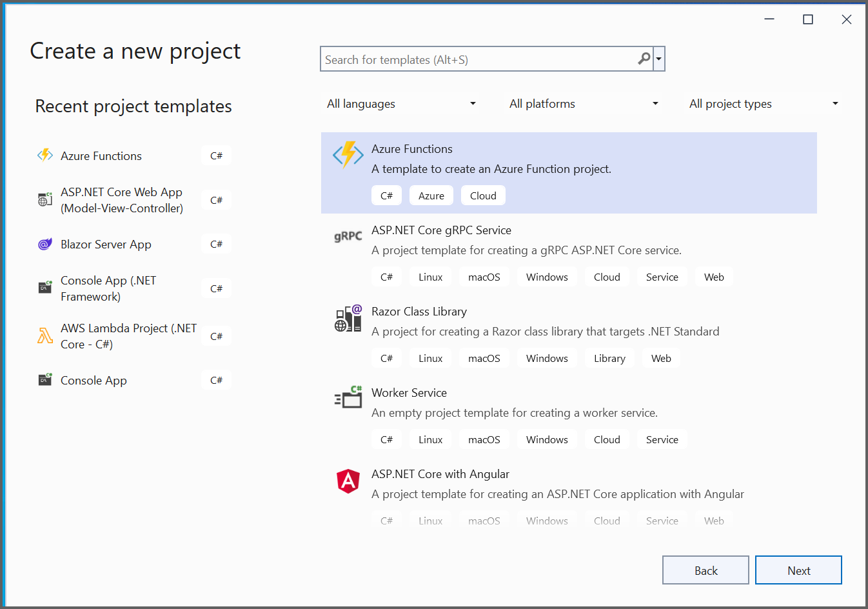
Task: Focus the Search for templates field
Action: point(477,59)
